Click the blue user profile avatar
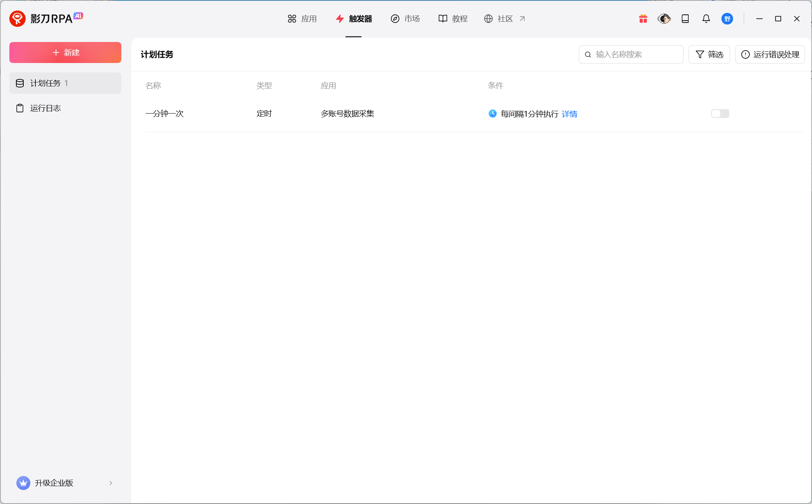 coord(727,19)
